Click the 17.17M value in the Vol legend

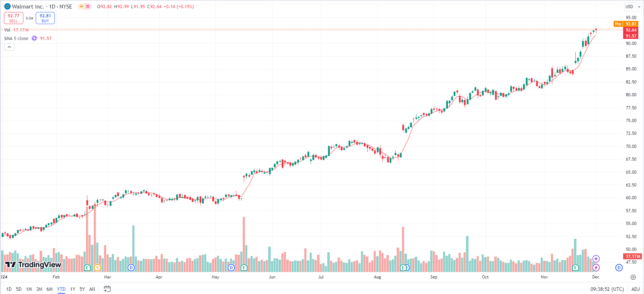(x=21, y=30)
